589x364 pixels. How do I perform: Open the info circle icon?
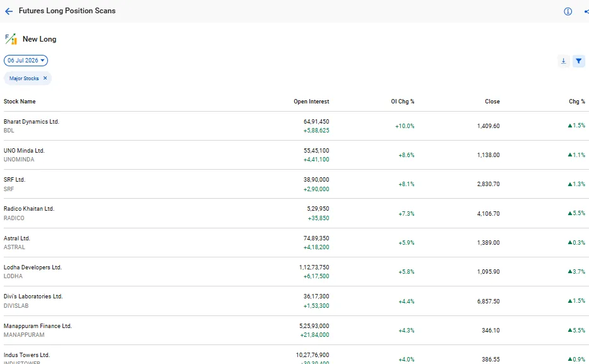(x=568, y=11)
